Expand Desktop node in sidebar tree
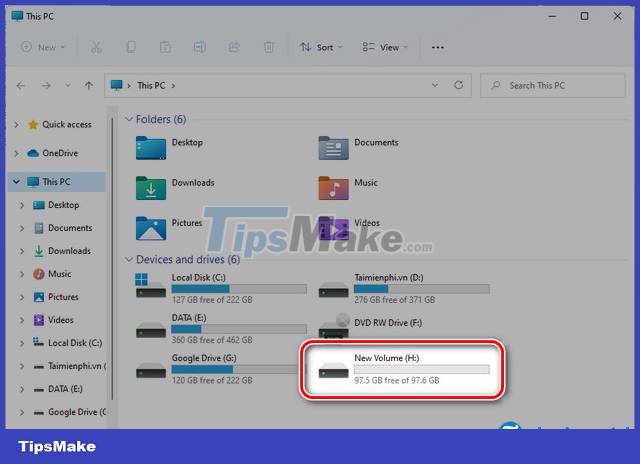 pos(22,205)
